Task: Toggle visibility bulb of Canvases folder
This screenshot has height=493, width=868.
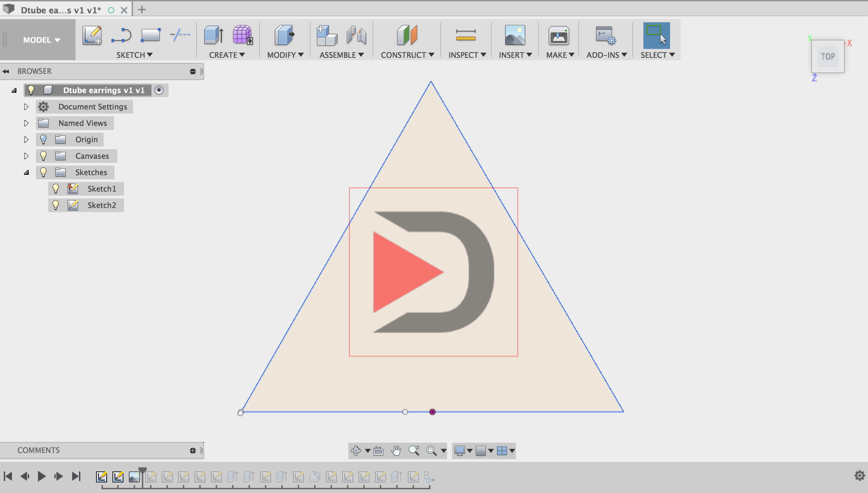Action: coord(43,156)
